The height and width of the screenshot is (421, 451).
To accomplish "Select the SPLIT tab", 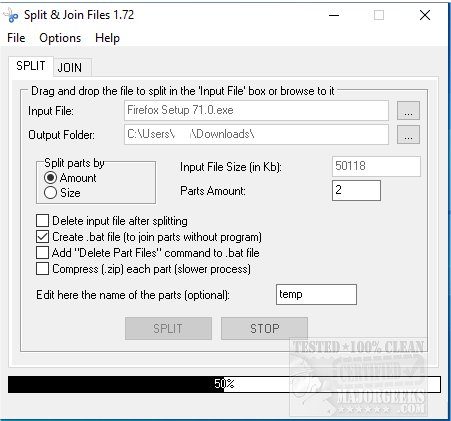I will pos(31,66).
